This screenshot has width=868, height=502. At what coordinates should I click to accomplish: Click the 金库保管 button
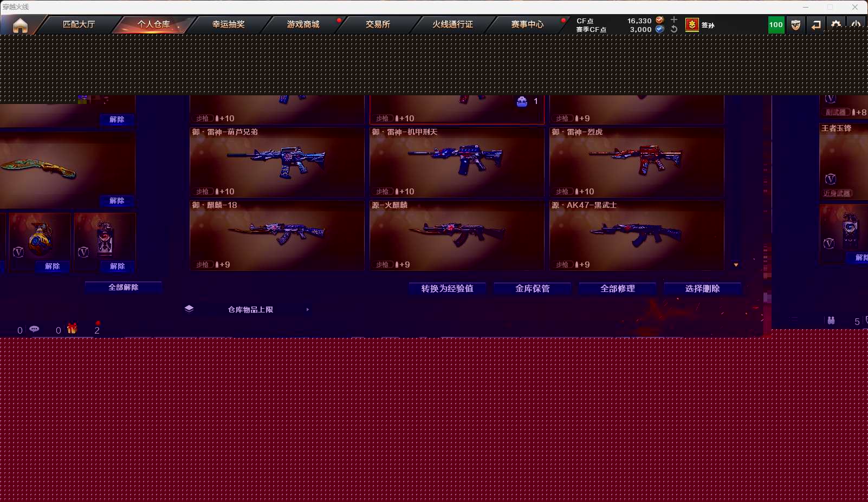click(x=533, y=289)
